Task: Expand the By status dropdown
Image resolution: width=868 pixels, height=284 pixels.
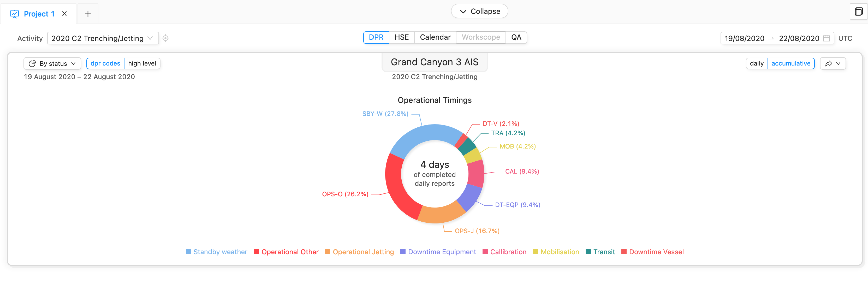Action: pyautogui.click(x=52, y=64)
